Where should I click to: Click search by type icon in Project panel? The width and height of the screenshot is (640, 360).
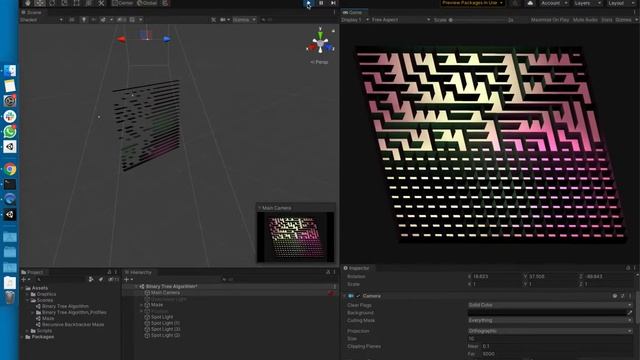[x=91, y=280]
